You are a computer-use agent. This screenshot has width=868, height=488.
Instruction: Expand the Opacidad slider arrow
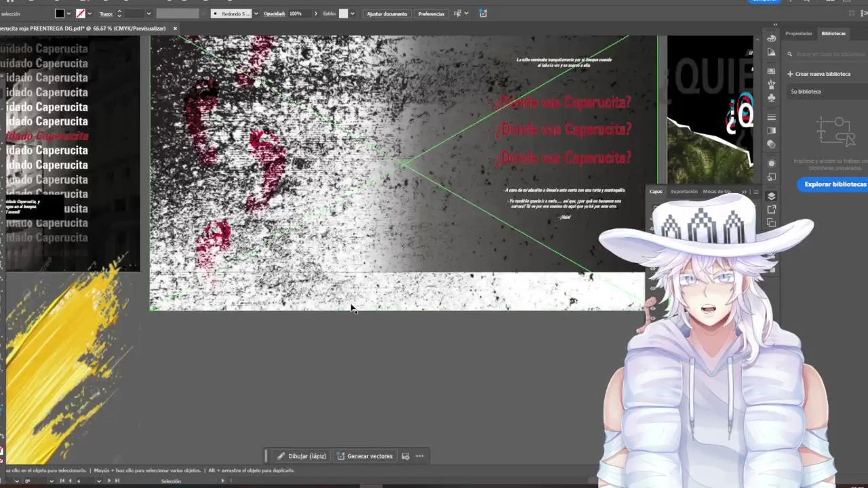pyautogui.click(x=315, y=14)
